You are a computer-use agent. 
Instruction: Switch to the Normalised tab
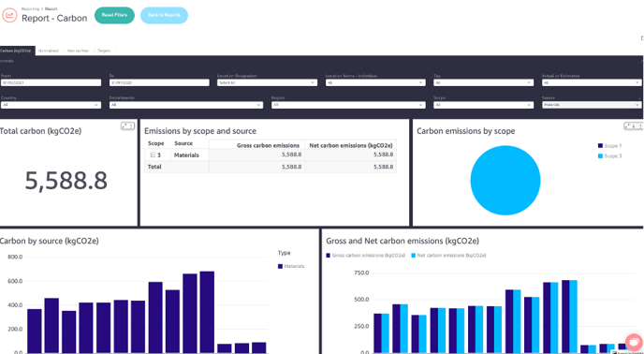(49, 51)
